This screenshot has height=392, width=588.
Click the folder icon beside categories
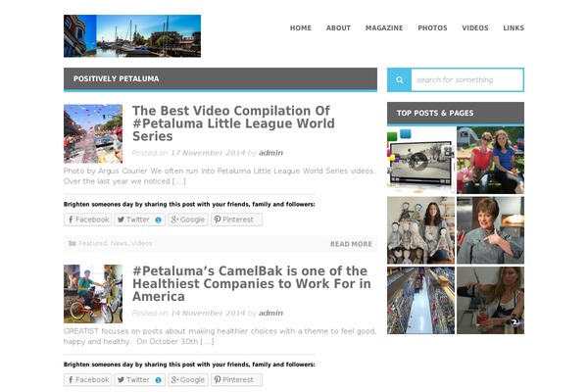click(72, 243)
